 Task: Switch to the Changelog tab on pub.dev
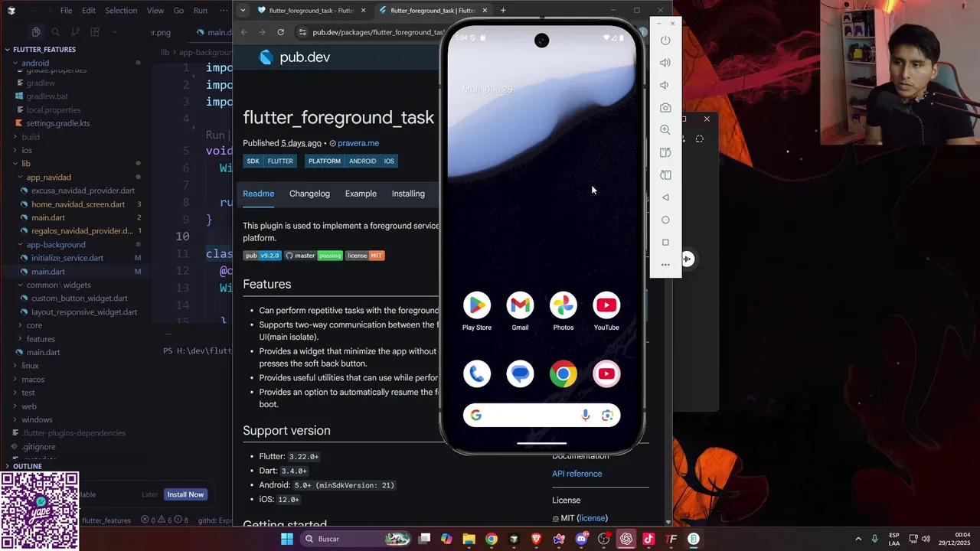click(x=309, y=194)
